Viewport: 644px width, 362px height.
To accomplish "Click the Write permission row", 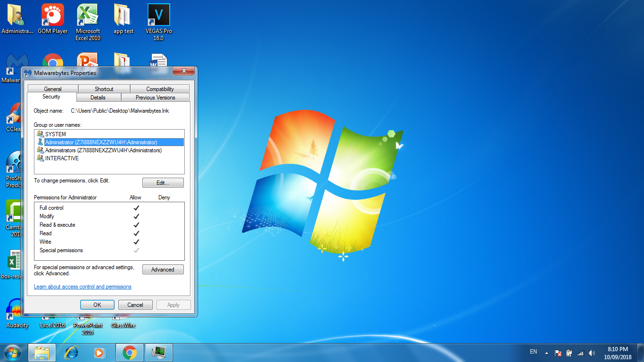I will [x=109, y=242].
